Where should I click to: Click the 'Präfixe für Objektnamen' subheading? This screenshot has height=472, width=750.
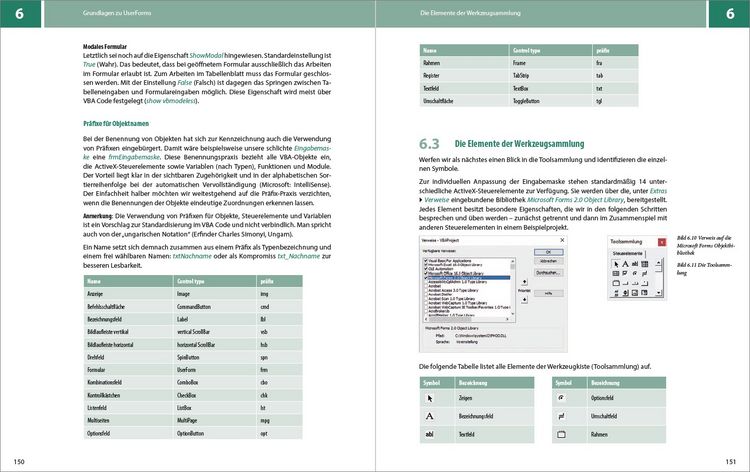(116, 123)
